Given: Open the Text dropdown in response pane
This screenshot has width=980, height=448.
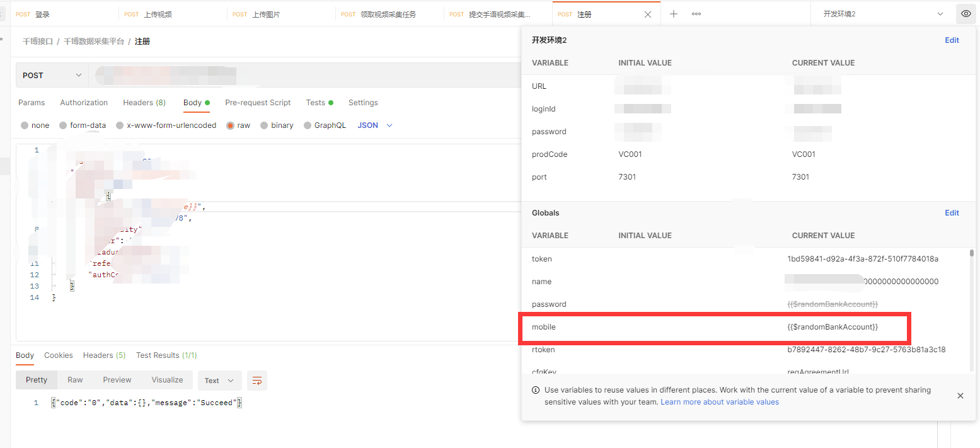Looking at the screenshot, I should click(x=219, y=380).
